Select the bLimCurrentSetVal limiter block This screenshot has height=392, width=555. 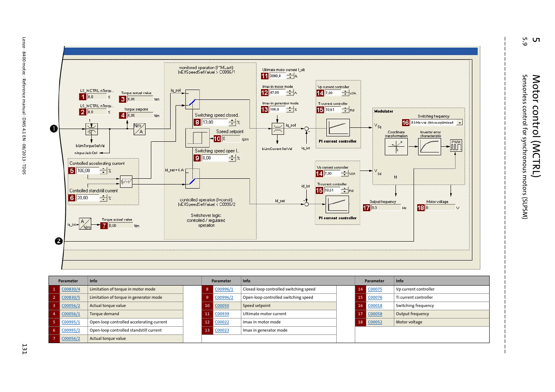(278, 129)
